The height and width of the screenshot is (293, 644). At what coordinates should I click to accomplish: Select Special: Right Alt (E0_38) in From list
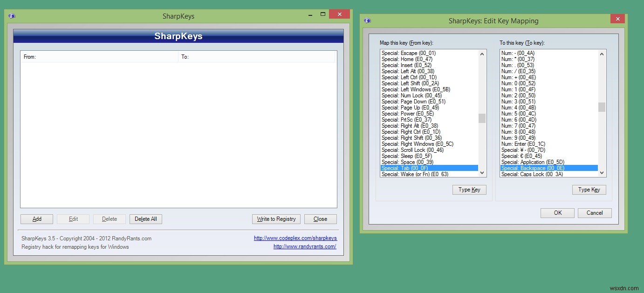429,126
